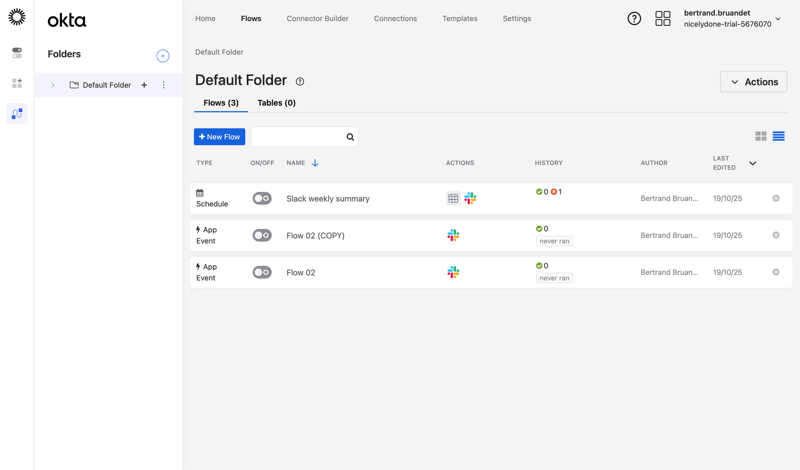800x470 pixels.
Task: Click Slack icon in Flow 02 (COPY) row
Action: tap(453, 235)
